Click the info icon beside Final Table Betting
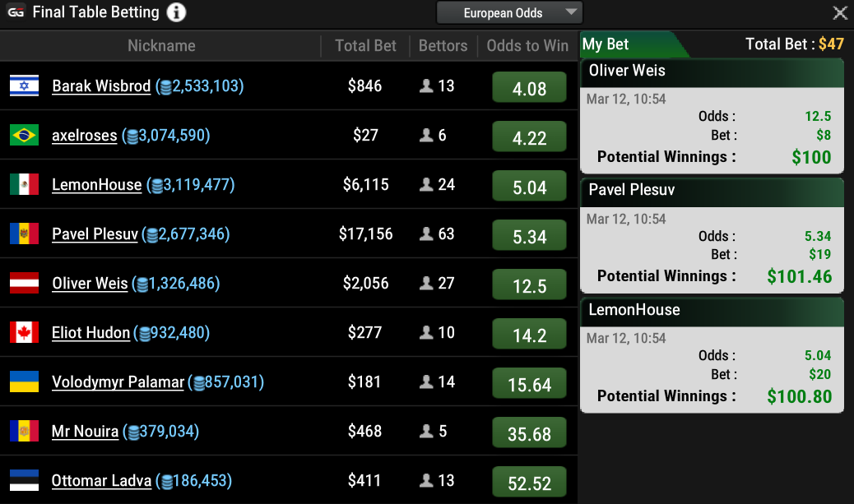 (176, 13)
